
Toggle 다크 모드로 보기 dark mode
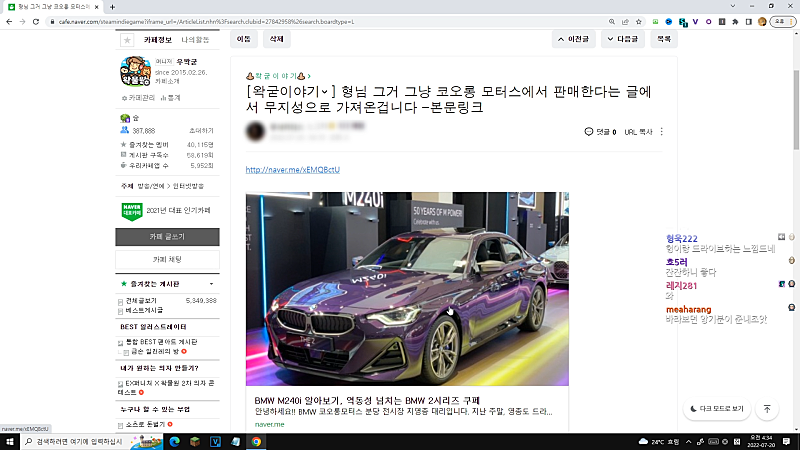coord(717,409)
